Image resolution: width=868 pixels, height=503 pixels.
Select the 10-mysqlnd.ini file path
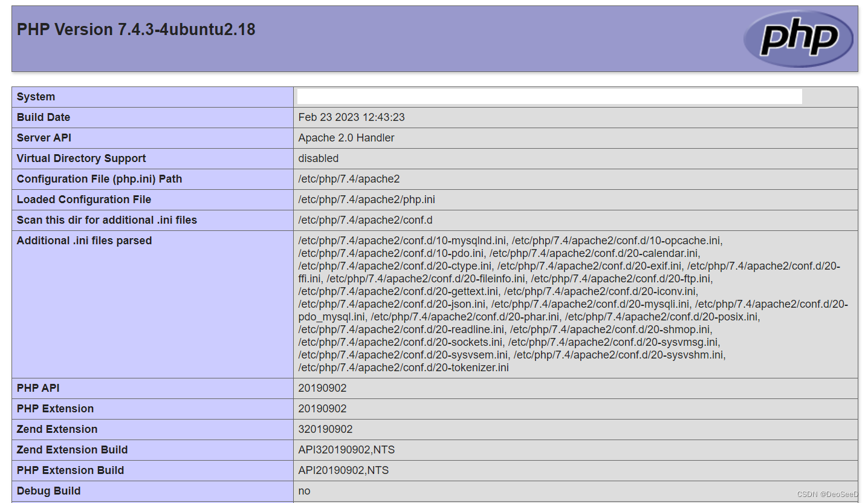pos(402,241)
